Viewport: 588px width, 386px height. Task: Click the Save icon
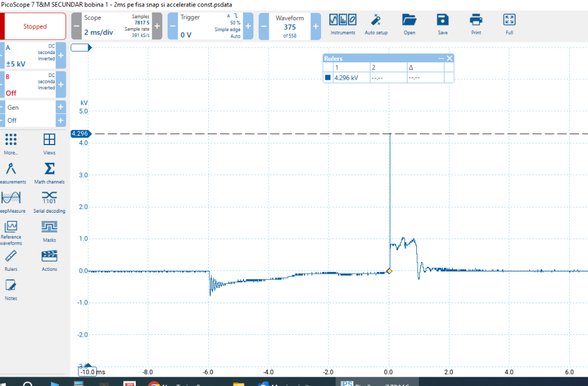443,24
